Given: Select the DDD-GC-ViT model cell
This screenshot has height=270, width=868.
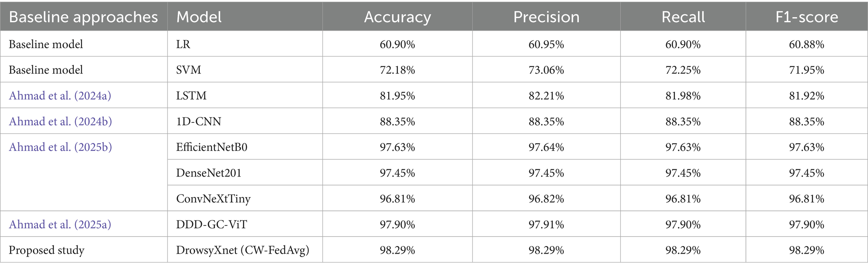Looking at the screenshot, I should (x=212, y=225).
